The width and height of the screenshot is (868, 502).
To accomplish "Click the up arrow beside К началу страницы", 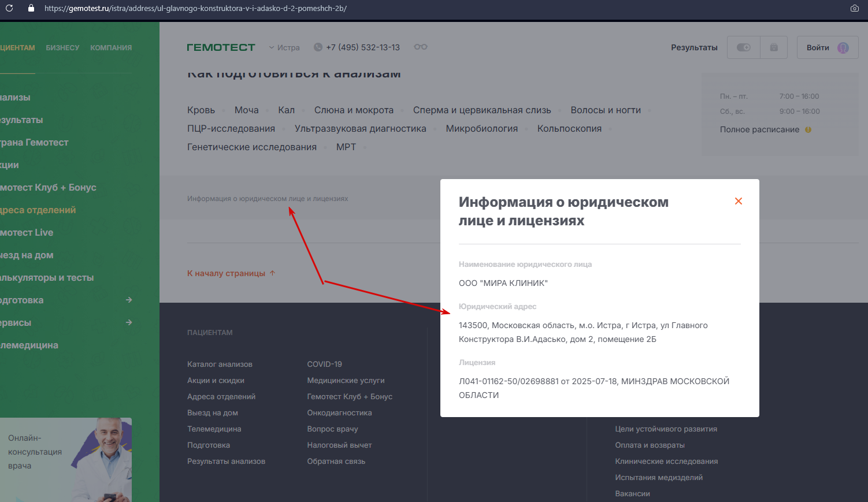I will (x=272, y=273).
